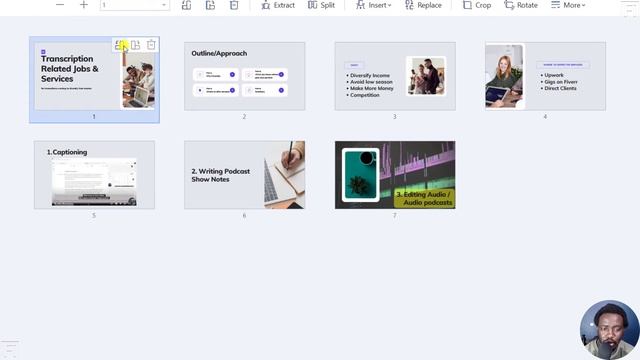Open the More options dropdown

568,5
